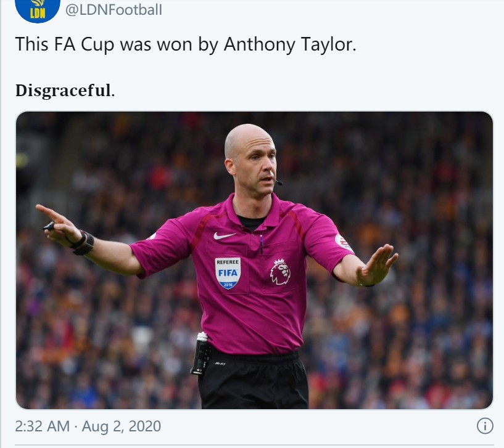Click the referee's raised open palm
504x448 pixels.
tap(378, 265)
